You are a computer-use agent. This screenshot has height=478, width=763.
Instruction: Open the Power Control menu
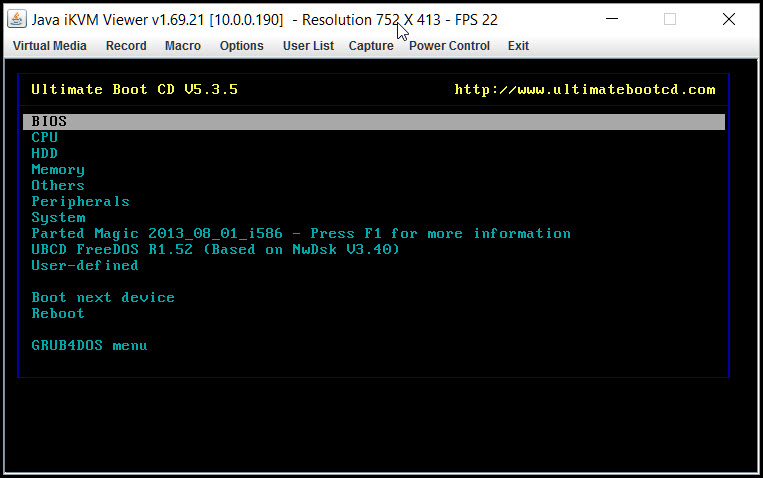pyautogui.click(x=449, y=46)
